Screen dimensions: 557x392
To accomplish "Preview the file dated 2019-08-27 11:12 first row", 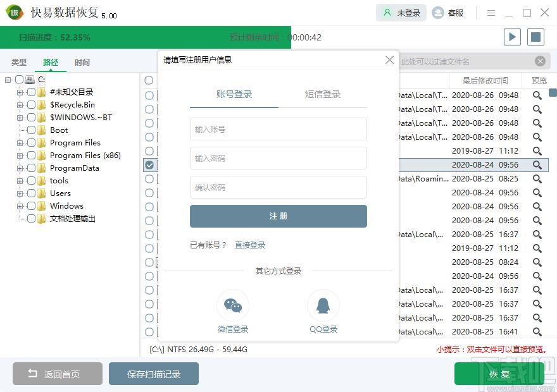I will coord(537,151).
